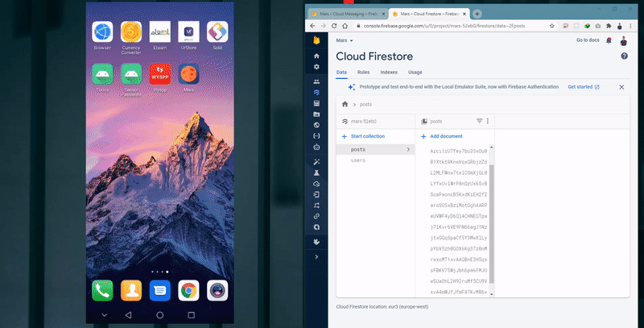Open Chrome extensions puzzle icon
The width and height of the screenshot is (644, 328).
(x=609, y=26)
